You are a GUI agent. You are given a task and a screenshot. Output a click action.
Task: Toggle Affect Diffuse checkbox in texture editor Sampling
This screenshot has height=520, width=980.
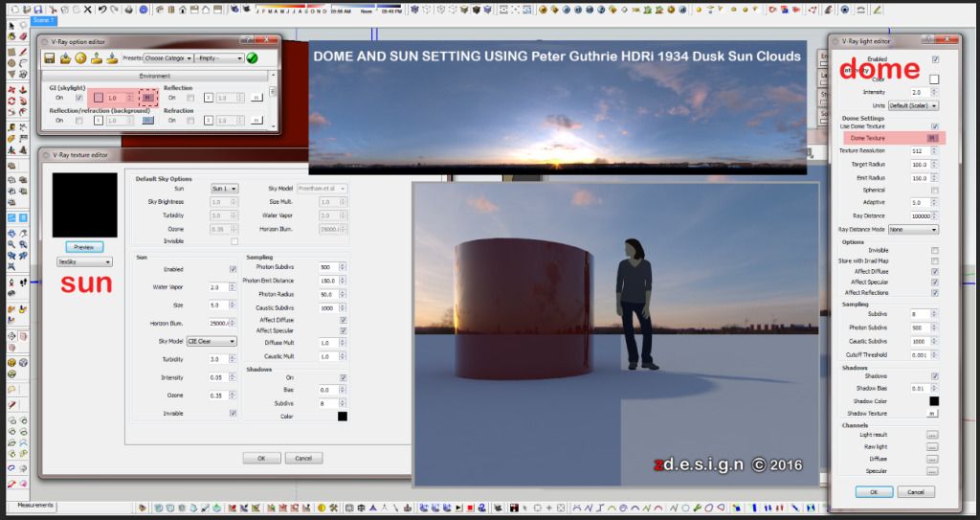pos(344,320)
